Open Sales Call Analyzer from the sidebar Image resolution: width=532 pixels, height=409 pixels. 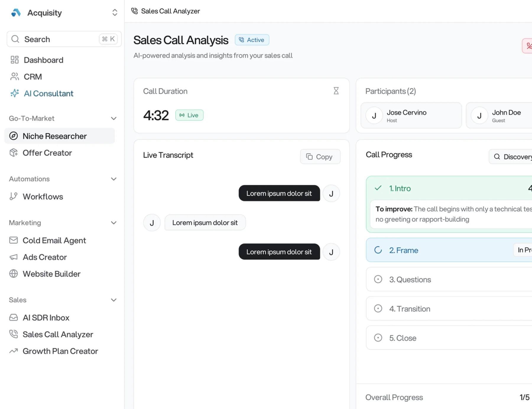click(58, 334)
